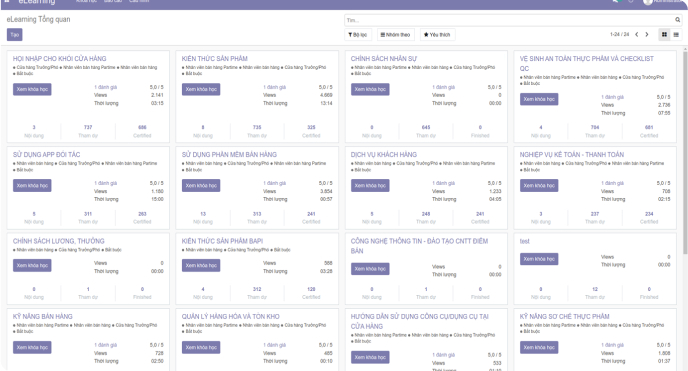Open course HỘI NHẬP CHO KHỐI CỬA HÀNG
Screen dimensions: 688x371
[x=60, y=59]
